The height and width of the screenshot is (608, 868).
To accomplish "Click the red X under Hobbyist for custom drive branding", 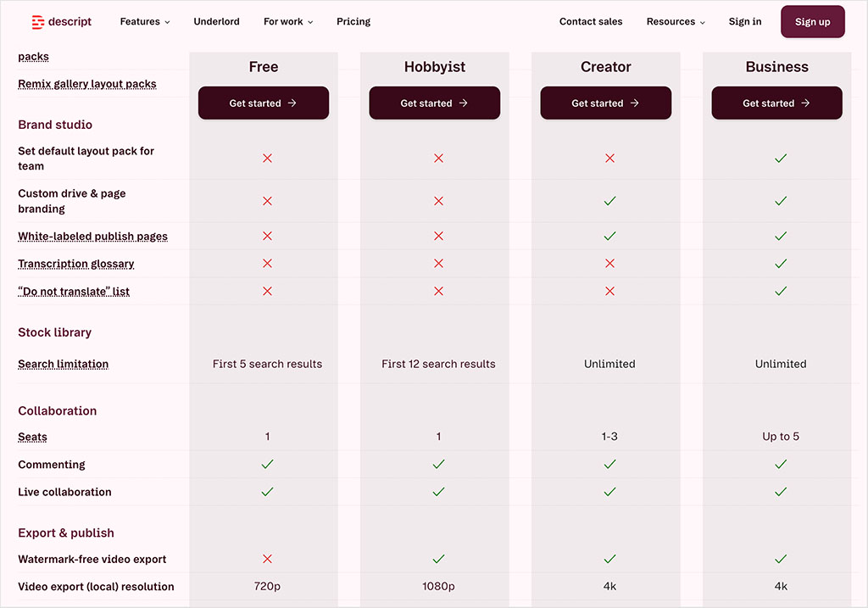I will point(438,201).
